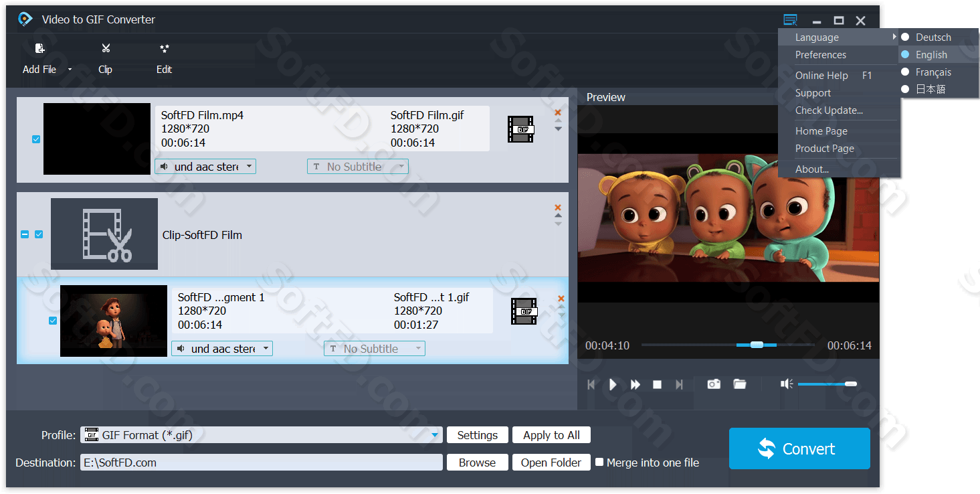
Task: Adjust the volume slider handle
Action: pyautogui.click(x=851, y=384)
